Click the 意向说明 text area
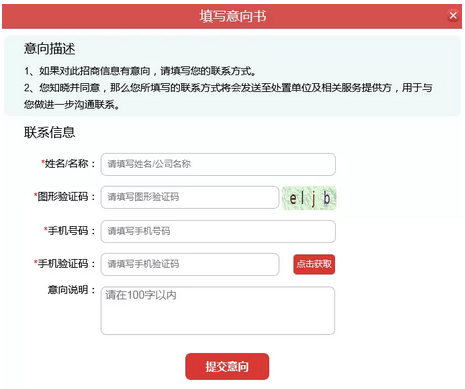Screen dimensions: 465x389 click(218, 311)
